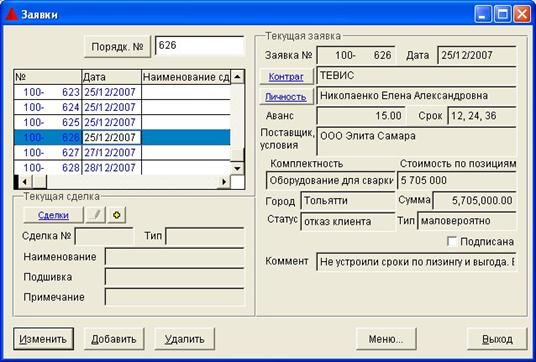Open the Сделки link button

(x=53, y=215)
